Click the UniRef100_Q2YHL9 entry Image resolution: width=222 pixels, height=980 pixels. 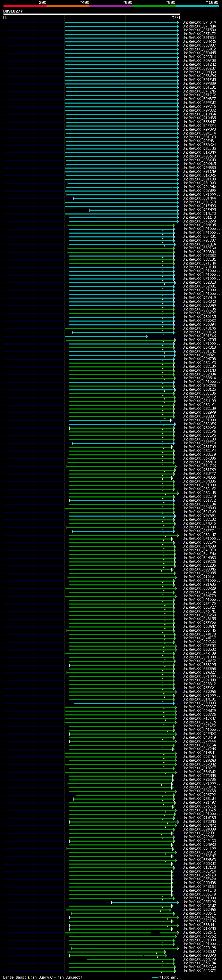click(199, 298)
